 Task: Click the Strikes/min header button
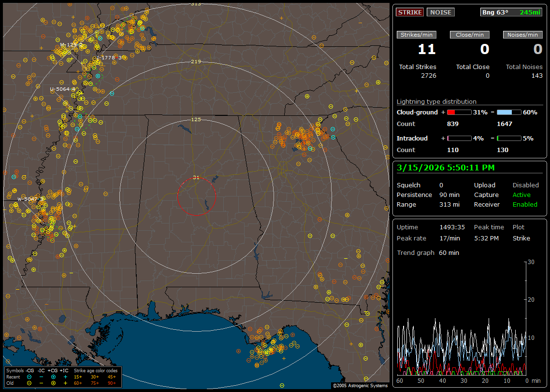point(416,35)
